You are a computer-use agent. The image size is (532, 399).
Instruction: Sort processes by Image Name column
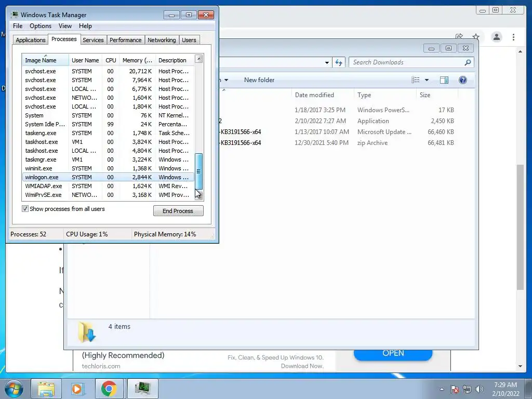[x=45, y=60]
